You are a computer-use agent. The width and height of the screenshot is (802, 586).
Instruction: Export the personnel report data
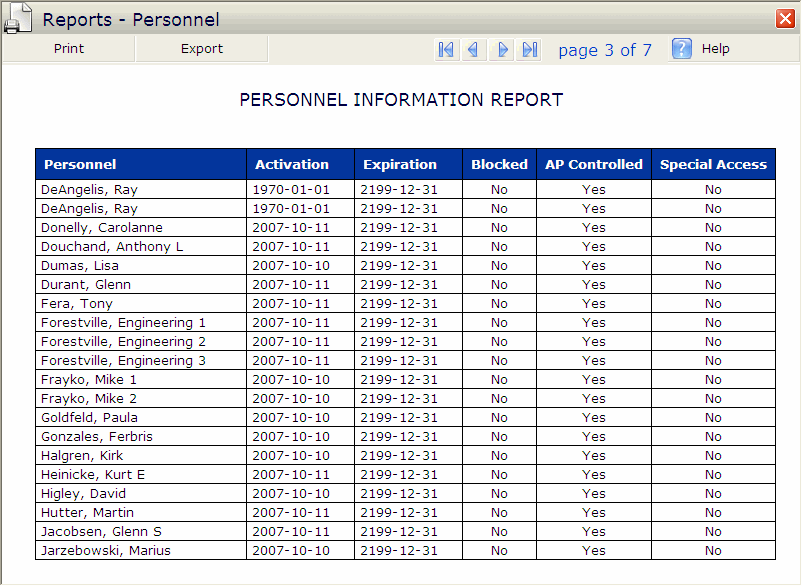point(201,48)
